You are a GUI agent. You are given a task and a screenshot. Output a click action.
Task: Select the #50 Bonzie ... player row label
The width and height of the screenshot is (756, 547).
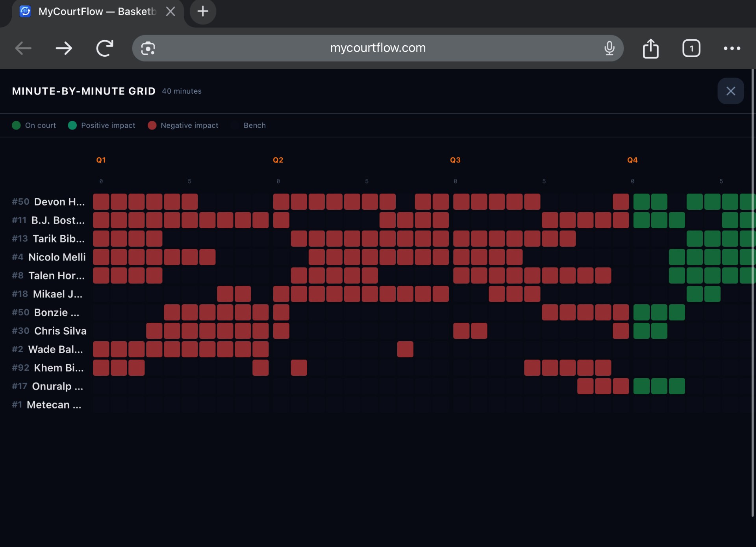(x=46, y=312)
